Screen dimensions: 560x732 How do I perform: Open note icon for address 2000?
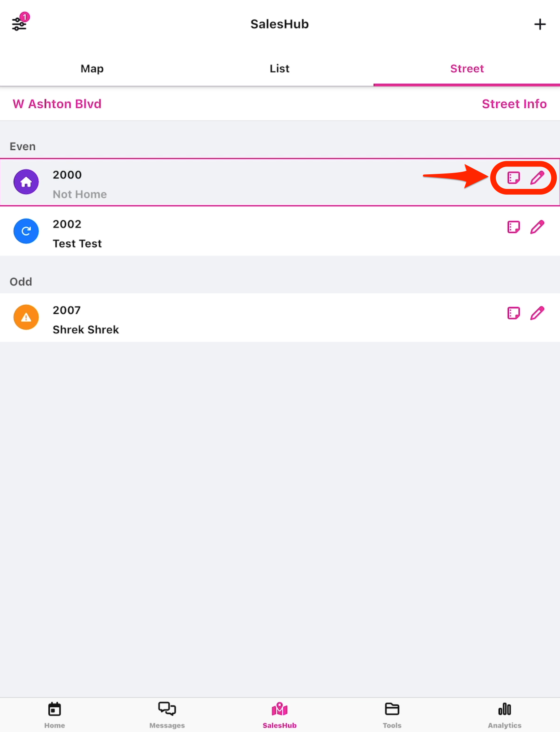[x=514, y=178]
